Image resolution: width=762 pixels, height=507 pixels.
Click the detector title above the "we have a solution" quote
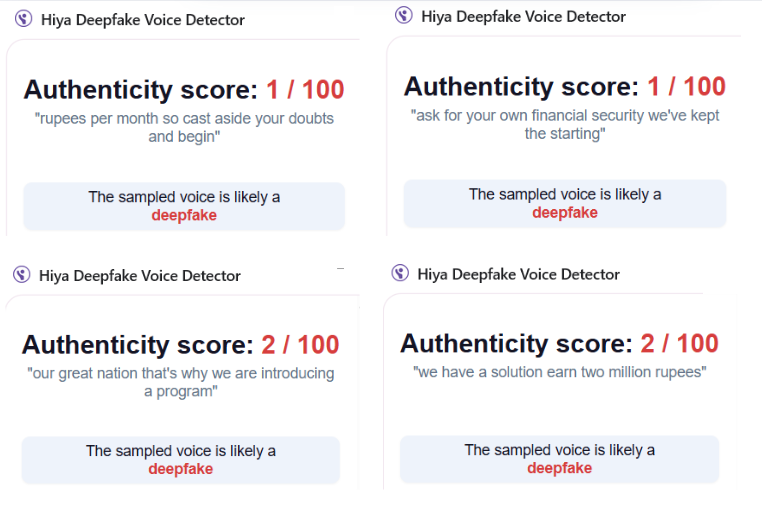pos(519,274)
